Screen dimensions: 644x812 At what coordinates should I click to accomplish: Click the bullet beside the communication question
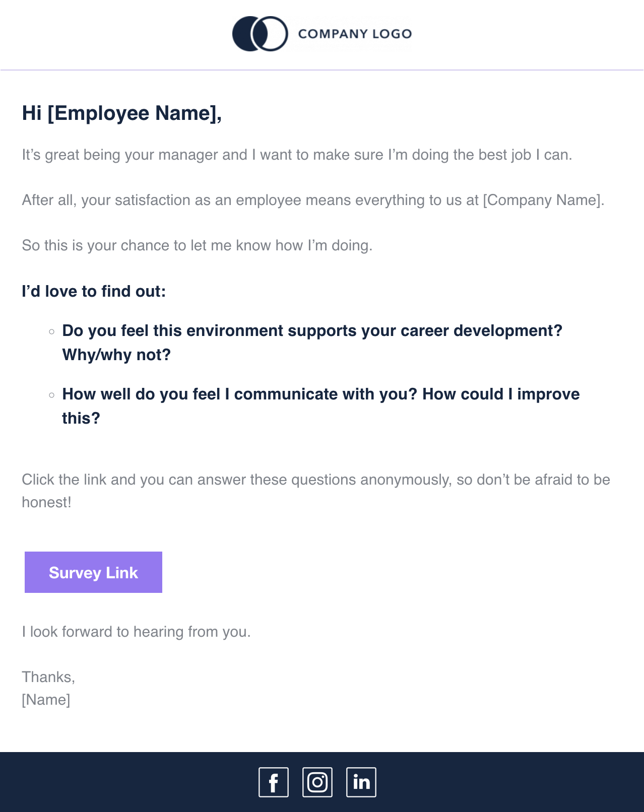[x=52, y=395]
